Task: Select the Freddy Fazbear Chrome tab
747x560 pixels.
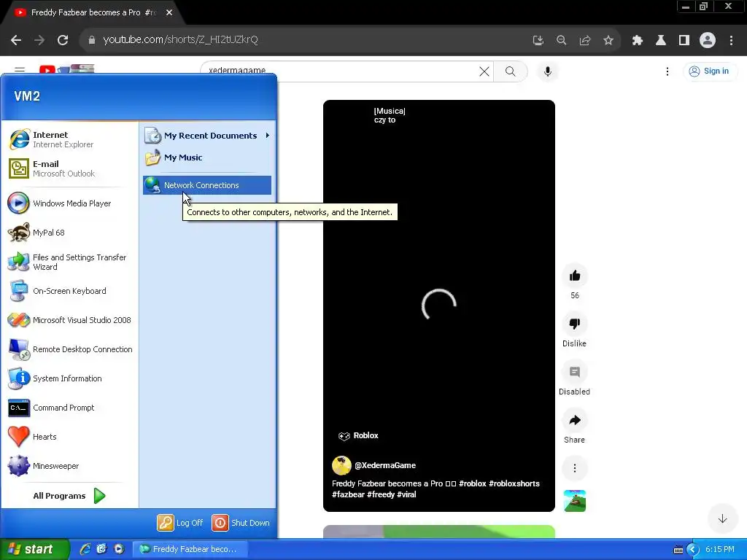Action: coord(90,13)
